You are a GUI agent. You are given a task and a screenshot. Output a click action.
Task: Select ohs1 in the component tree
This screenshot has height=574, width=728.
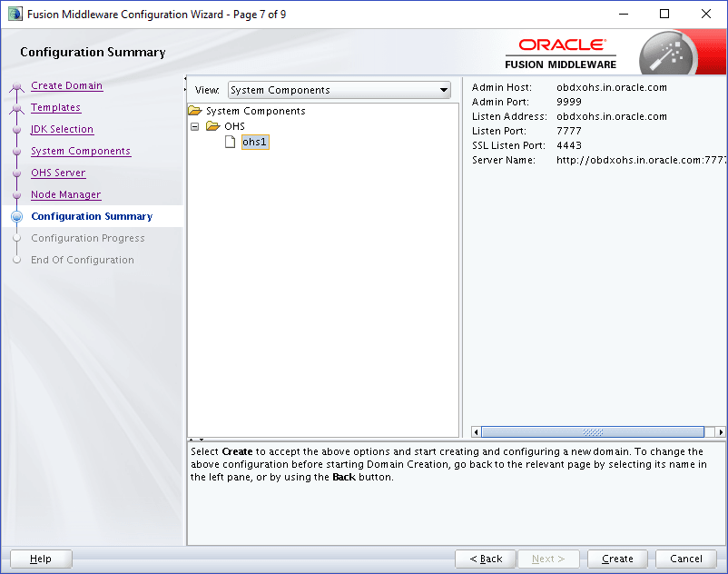255,142
